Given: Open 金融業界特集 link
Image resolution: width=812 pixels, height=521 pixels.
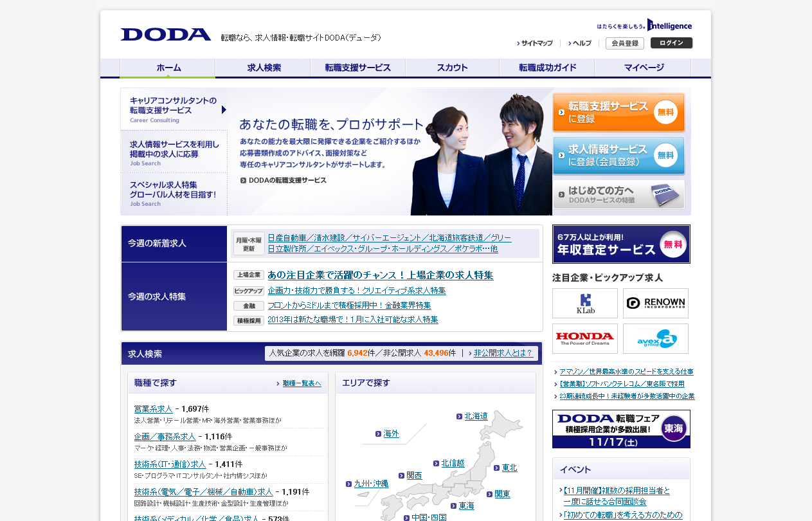Looking at the screenshot, I should pos(349,306).
